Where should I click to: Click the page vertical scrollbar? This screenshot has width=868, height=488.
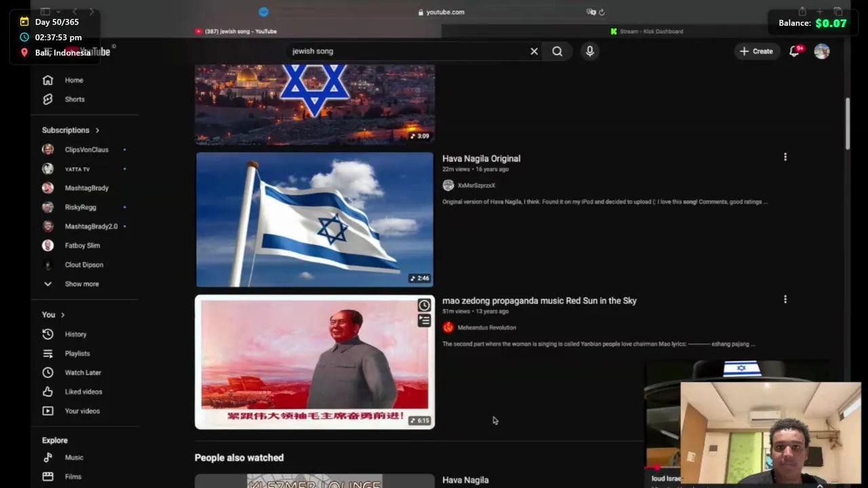pyautogui.click(x=847, y=124)
